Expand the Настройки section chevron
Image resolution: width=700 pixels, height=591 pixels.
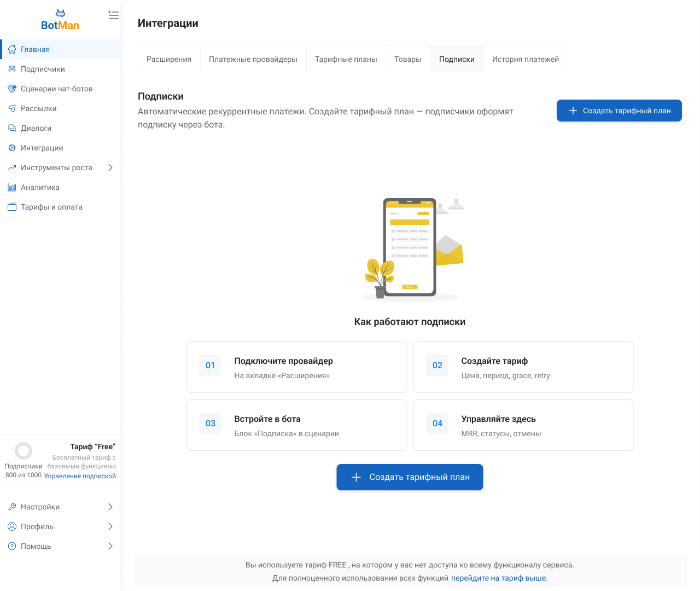coord(110,507)
